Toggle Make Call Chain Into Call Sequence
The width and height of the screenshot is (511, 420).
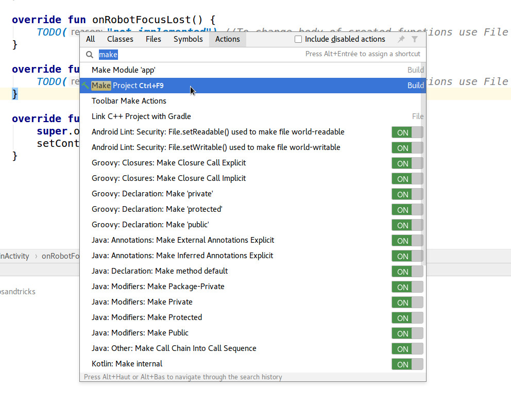click(407, 348)
